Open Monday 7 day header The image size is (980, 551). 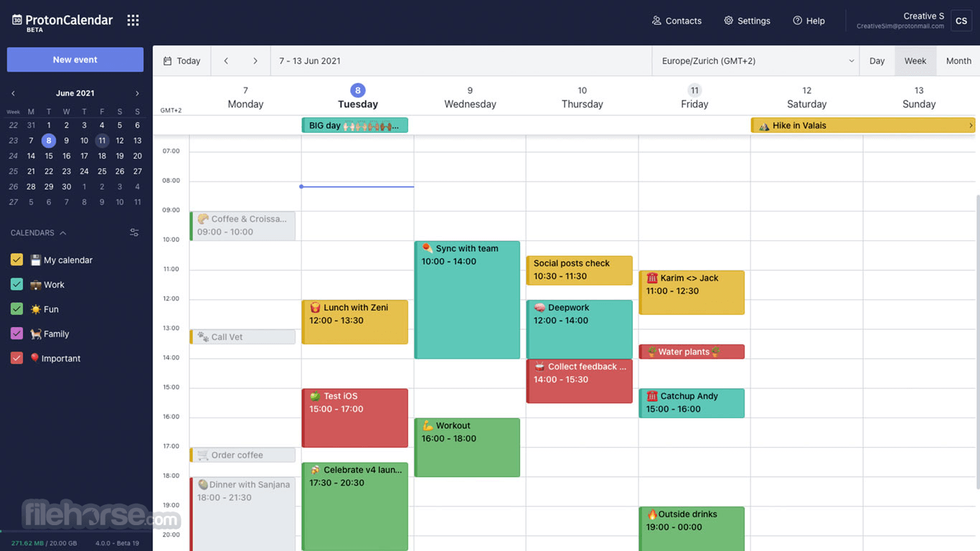tap(245, 97)
